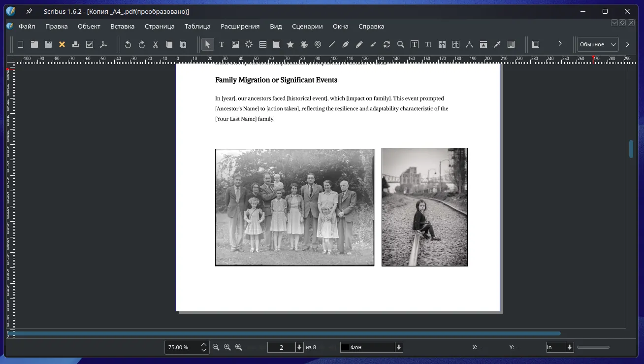Expand the Фон layer dropdown
Image resolution: width=644 pixels, height=364 pixels.
tap(399, 347)
